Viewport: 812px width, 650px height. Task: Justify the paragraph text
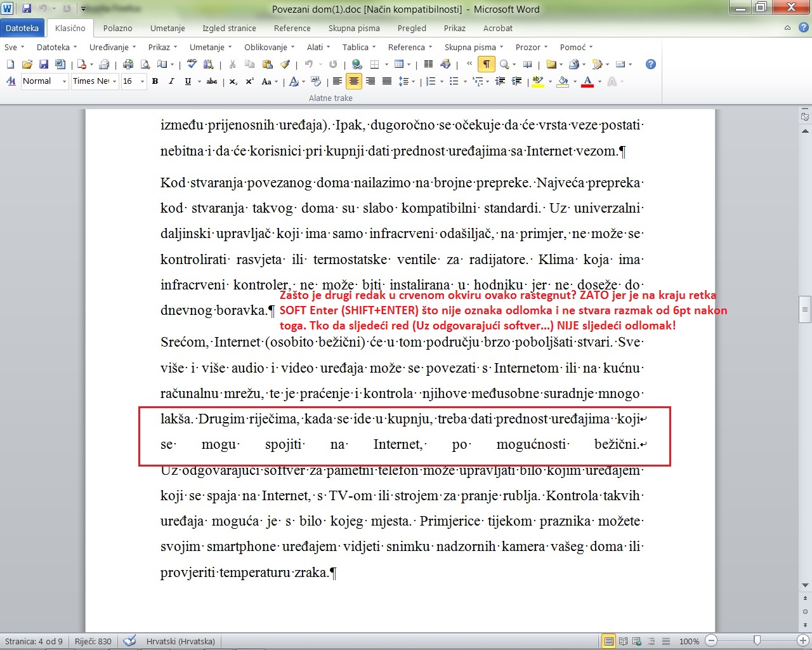[386, 81]
